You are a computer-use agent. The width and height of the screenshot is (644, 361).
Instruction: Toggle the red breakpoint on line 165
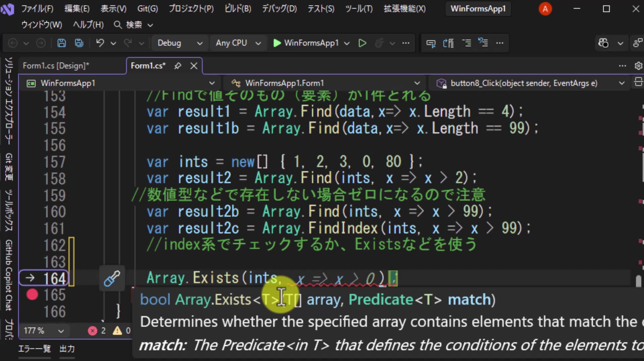click(x=32, y=295)
